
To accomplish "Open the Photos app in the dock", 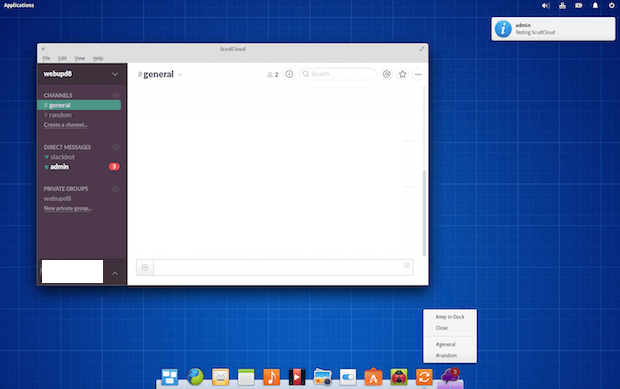I will [x=323, y=377].
